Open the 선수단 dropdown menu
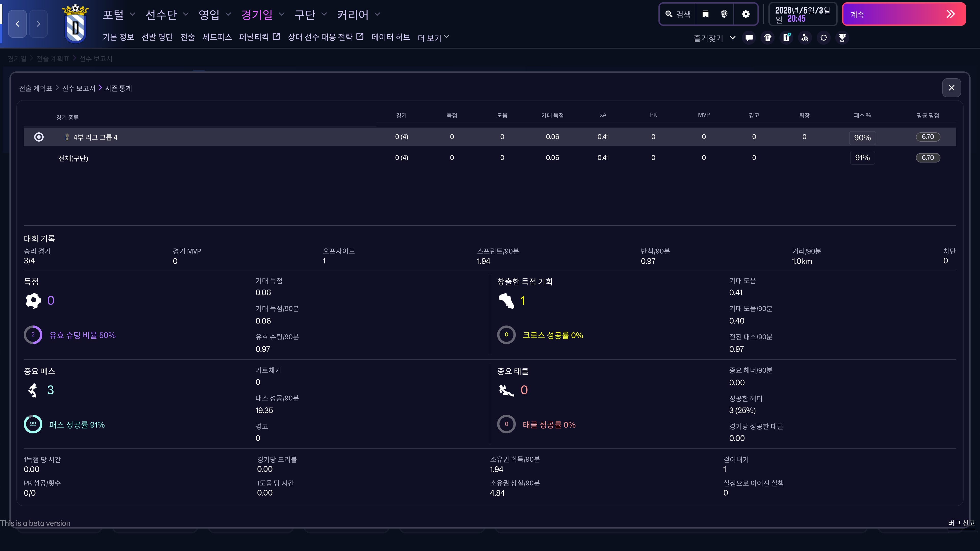The height and width of the screenshot is (551, 980). click(167, 15)
